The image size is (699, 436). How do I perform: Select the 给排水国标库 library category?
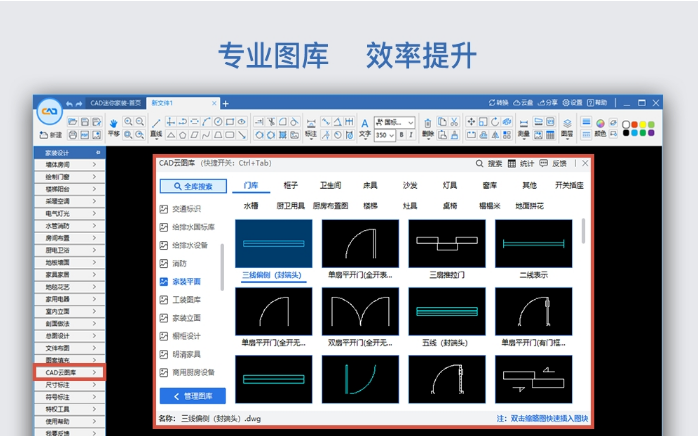click(x=188, y=227)
